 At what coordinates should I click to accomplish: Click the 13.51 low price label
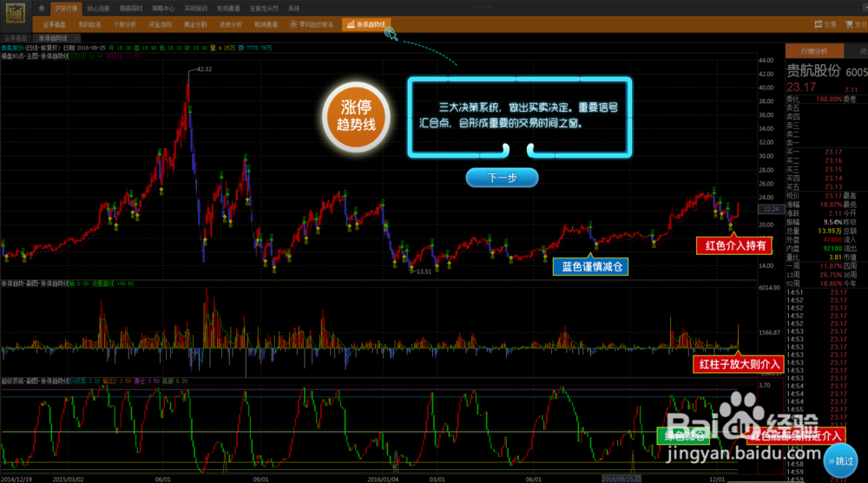point(424,271)
